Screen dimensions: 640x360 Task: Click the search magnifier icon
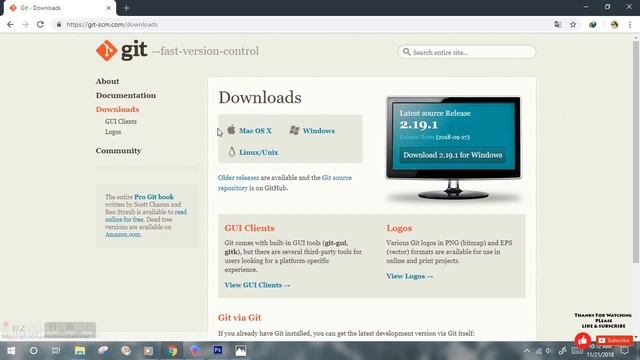406,52
